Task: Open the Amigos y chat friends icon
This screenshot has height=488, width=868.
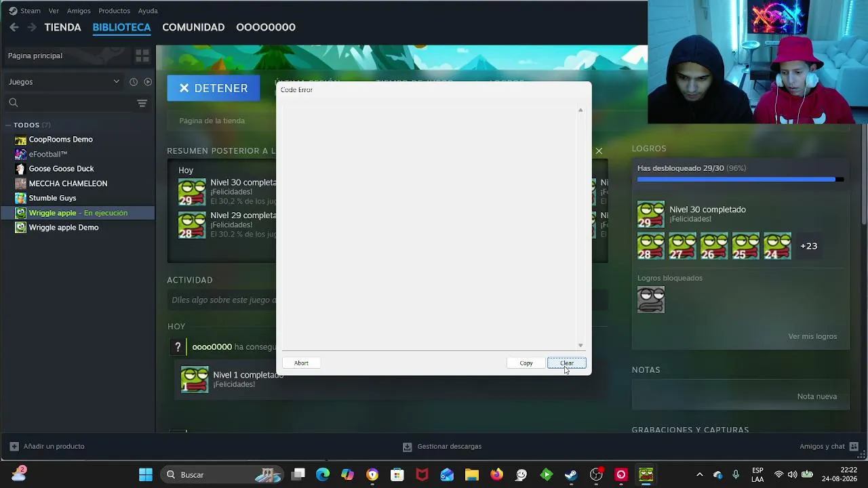Action: 854,447
